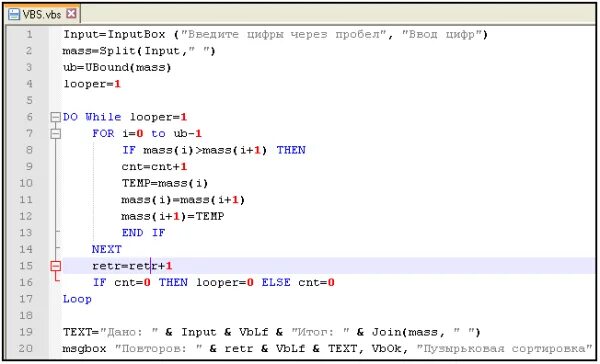Click the 'Loop' keyword on line 17
Viewport: 600px width, 364px height.
(77, 299)
